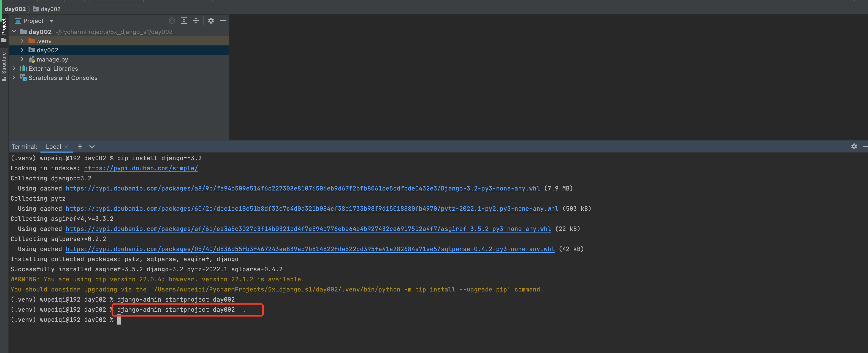This screenshot has width=868, height=353.
Task: Open the Project view dropdown
Action: tap(51, 21)
